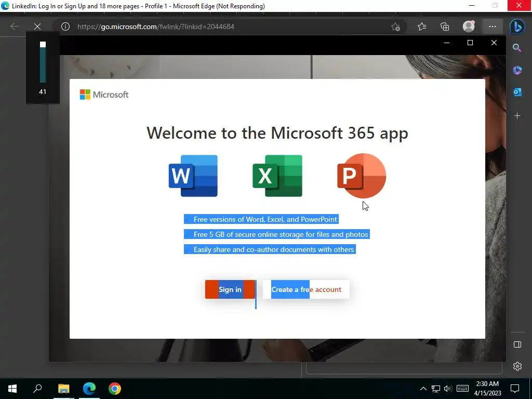Open taskbar search

(37, 389)
